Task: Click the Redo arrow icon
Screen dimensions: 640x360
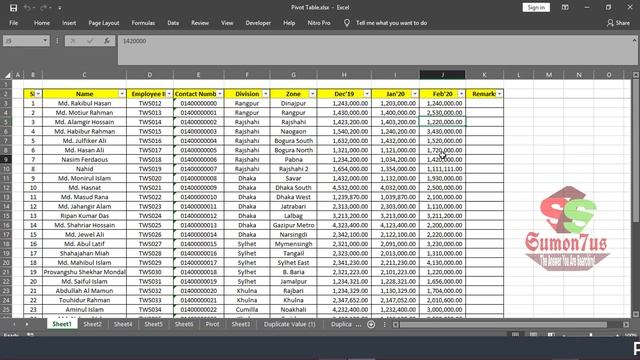Action: 43,8
